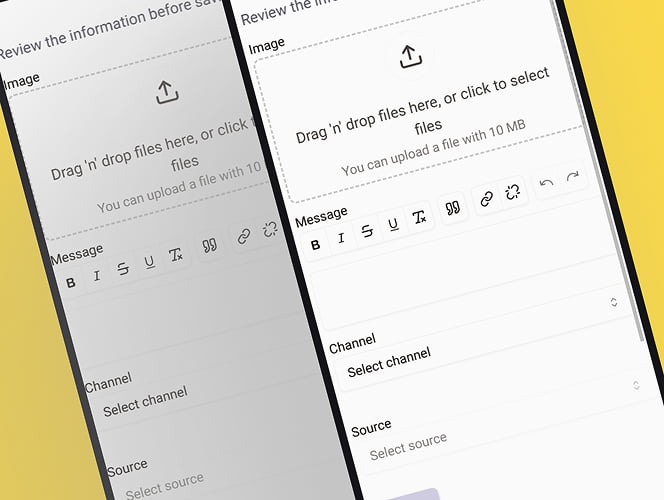Click upload icon in left phone's dropzone
Screen dimensions: 664x500
point(167,93)
